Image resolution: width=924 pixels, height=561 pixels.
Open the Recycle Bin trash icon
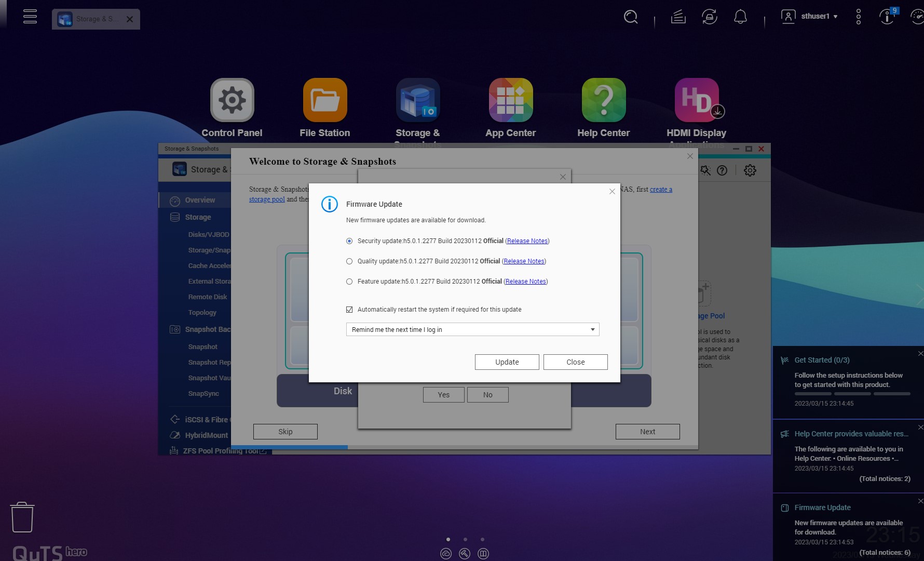point(22,517)
